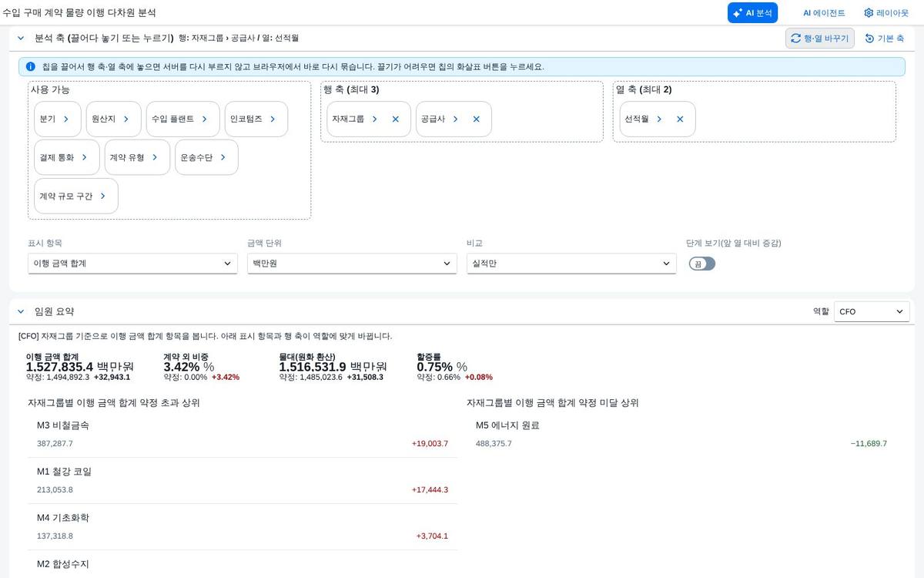This screenshot has width=924, height=578.
Task: Collapse the 분석 축 section
Action: [21, 38]
